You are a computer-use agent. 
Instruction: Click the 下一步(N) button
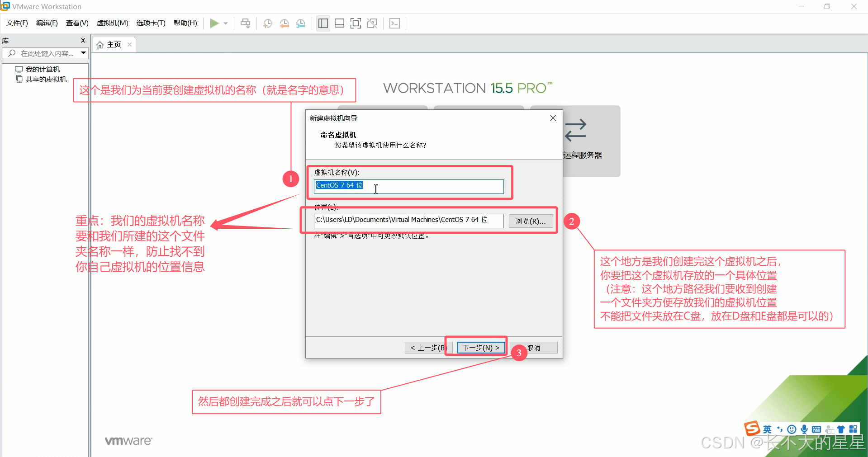click(x=481, y=348)
